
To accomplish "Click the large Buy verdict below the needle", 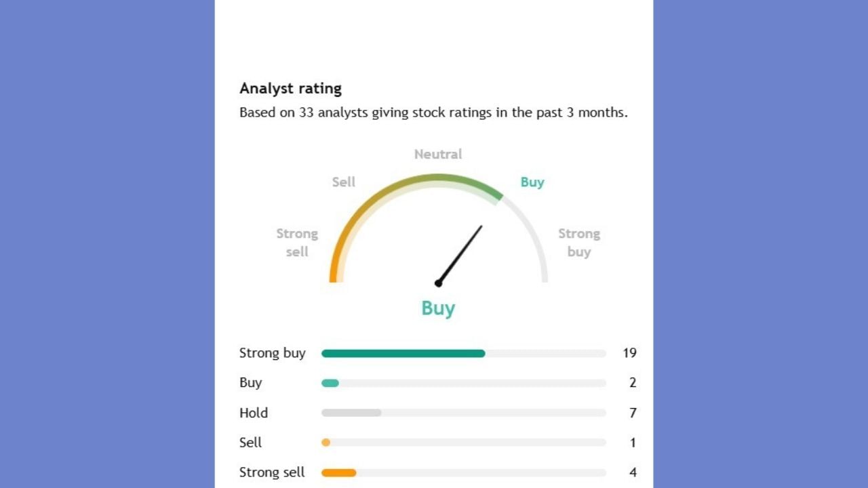I will 438,308.
